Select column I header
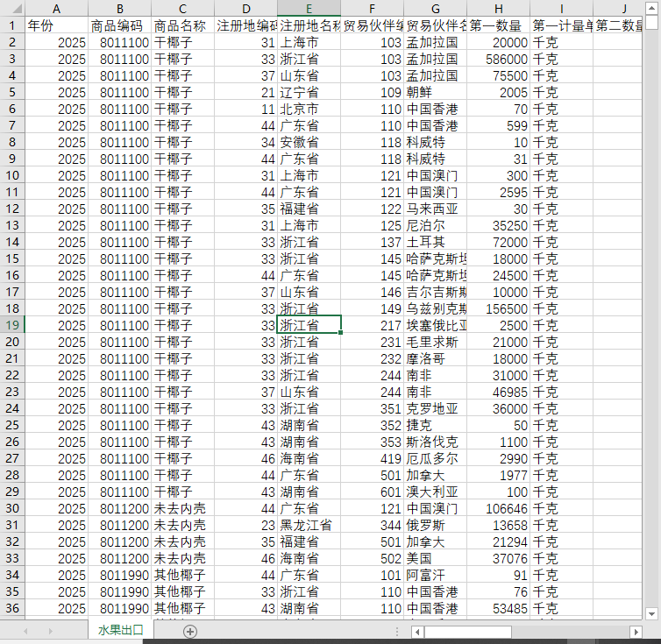Viewport: 661px width, 644px height. pyautogui.click(x=562, y=9)
